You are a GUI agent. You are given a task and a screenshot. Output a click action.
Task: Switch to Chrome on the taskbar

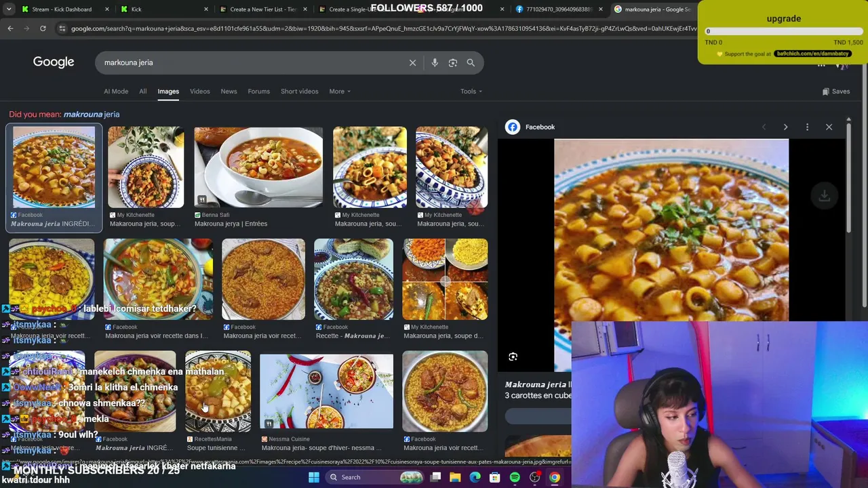coord(555,477)
